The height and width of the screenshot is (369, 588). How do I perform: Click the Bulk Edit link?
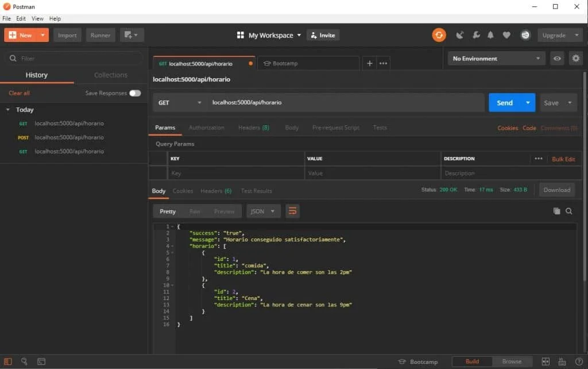(x=563, y=159)
